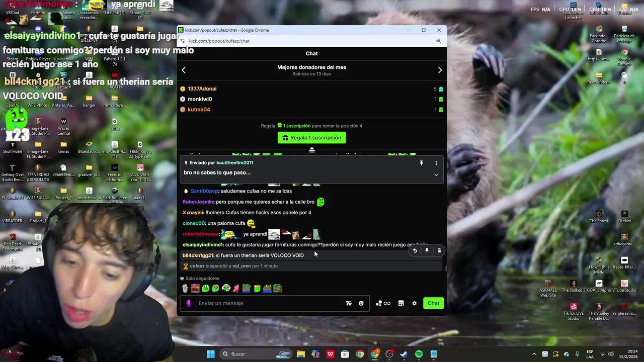Click Regala 1 suscripción green button

click(312, 138)
